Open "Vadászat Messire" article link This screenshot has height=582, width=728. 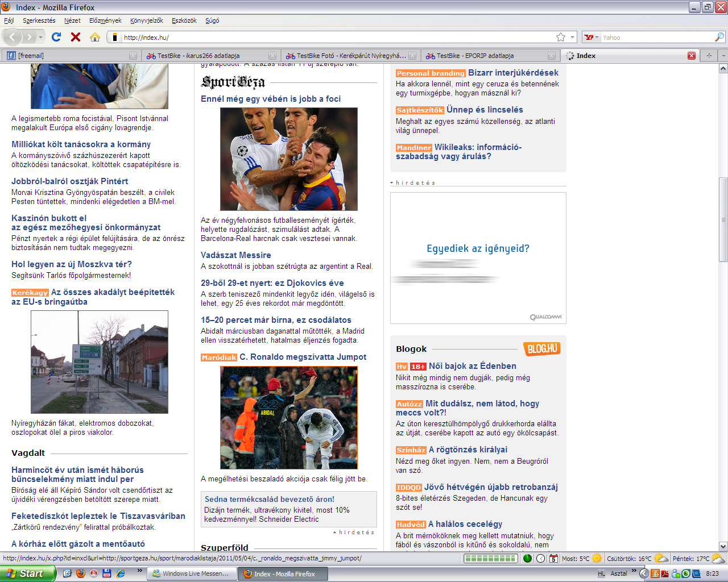(x=235, y=255)
